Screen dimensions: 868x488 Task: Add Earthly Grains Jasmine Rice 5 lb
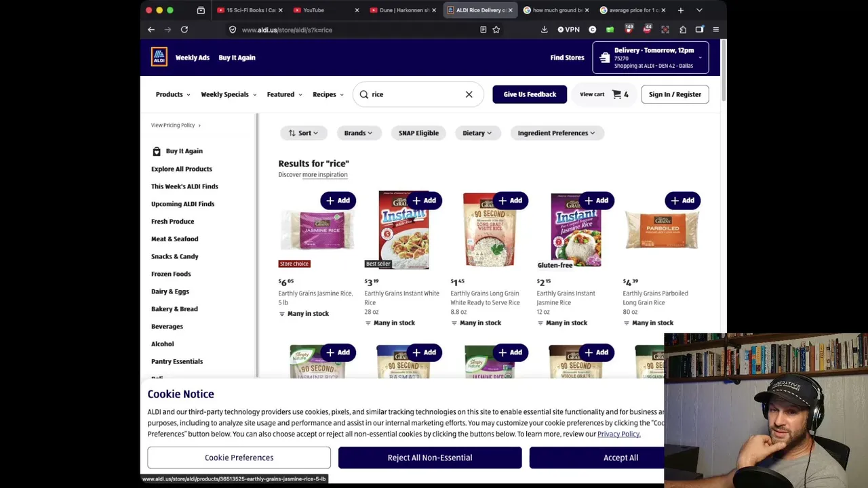(338, 201)
